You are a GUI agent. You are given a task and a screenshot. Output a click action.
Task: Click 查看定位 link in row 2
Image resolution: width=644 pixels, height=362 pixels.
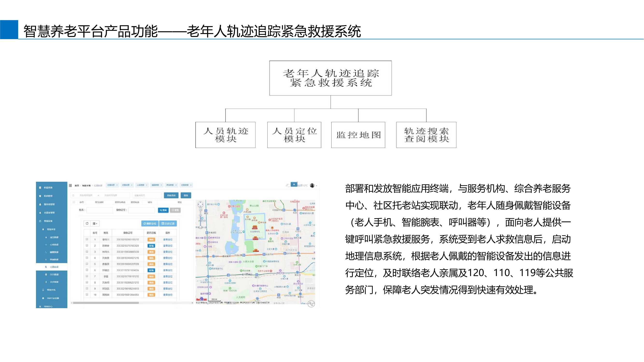[x=168, y=246]
